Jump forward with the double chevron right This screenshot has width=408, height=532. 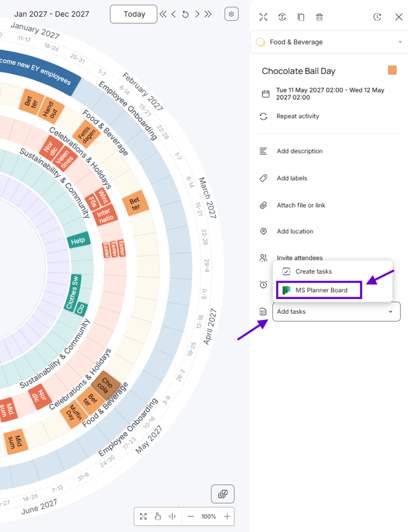coord(208,14)
